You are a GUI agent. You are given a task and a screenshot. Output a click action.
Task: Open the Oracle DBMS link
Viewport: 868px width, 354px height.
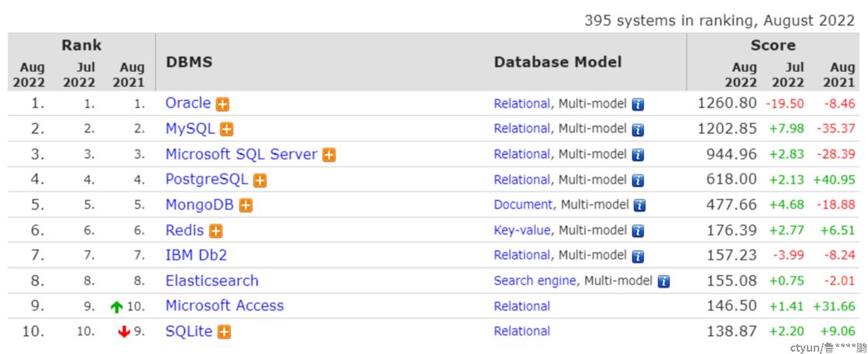point(188,104)
